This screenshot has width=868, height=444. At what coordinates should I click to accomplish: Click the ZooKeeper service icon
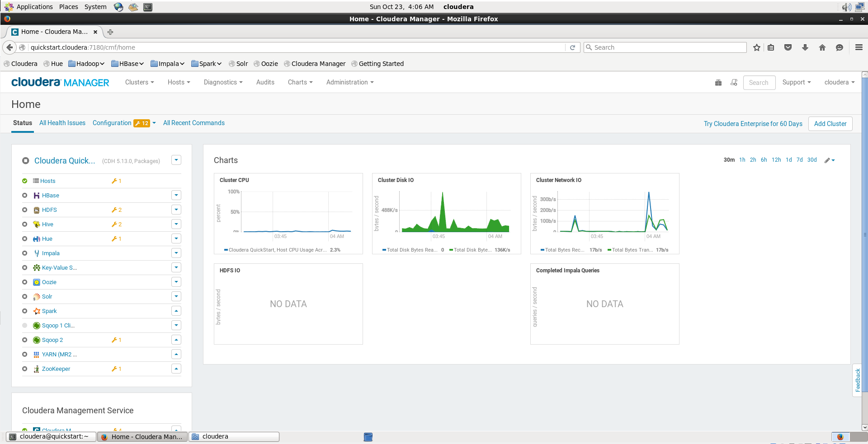37,369
